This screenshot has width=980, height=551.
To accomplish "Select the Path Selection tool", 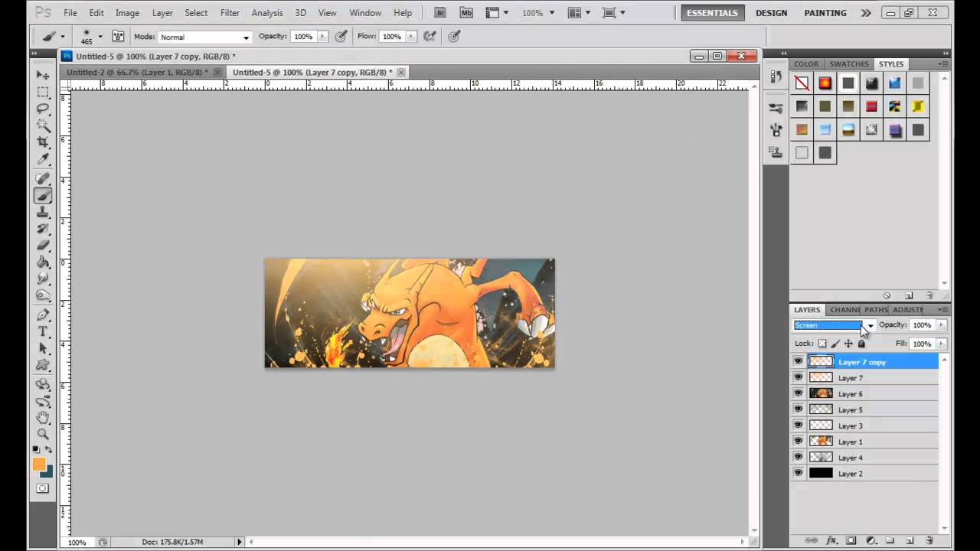I will click(x=43, y=348).
